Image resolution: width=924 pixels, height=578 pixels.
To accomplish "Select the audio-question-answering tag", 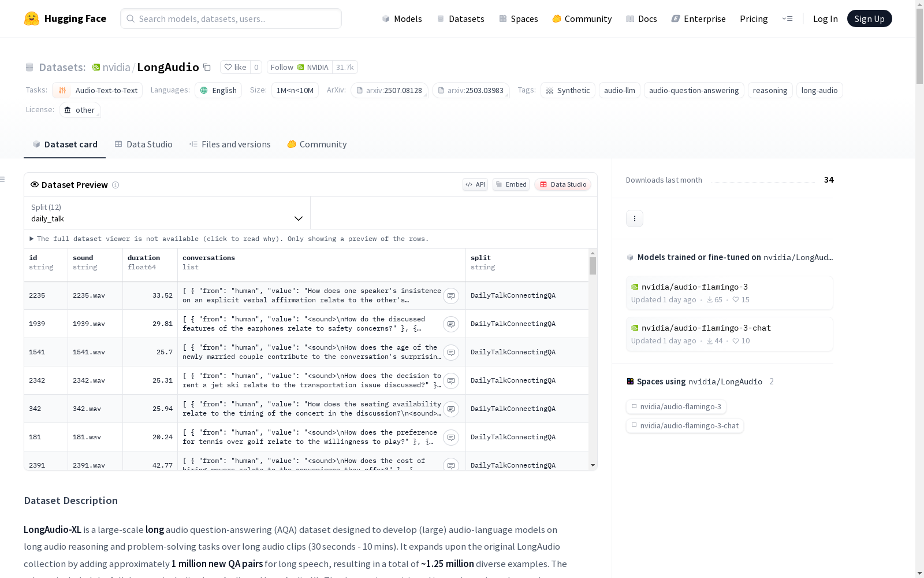I will (694, 90).
